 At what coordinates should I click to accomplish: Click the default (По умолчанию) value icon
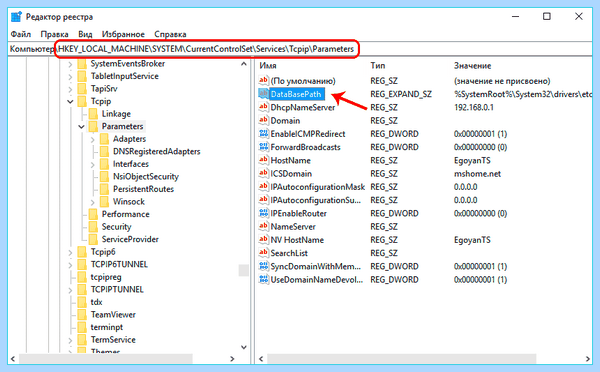click(263, 80)
